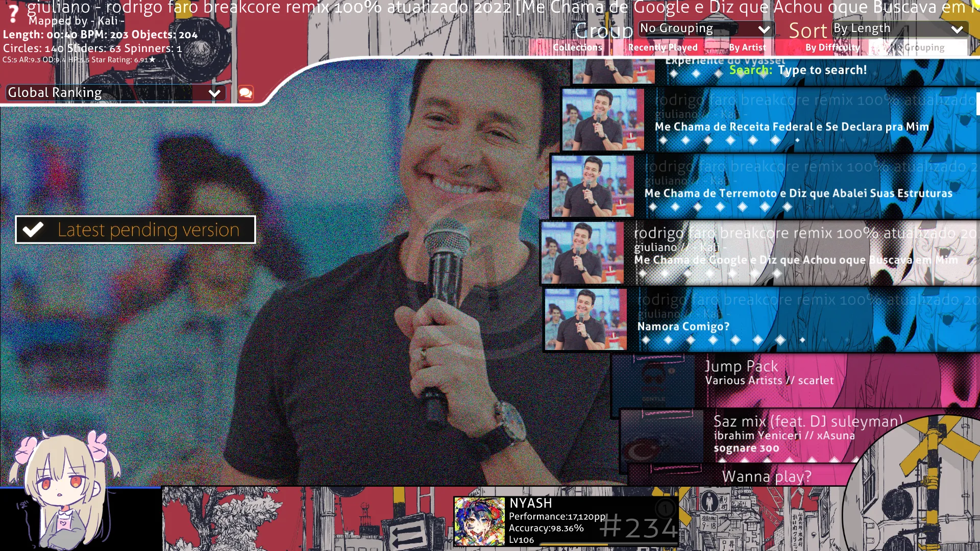Open the Saz mix beatmap card
This screenshot has width=980, height=551.
click(799, 436)
